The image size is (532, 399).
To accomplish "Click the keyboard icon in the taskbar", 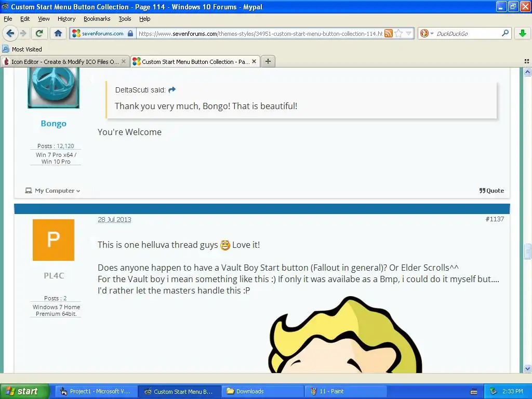I will (x=474, y=392).
